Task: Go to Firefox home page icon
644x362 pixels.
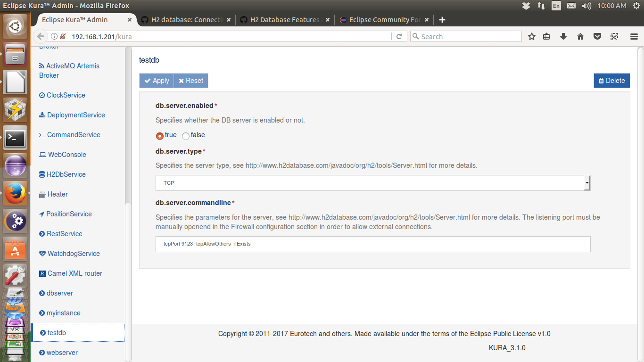Action: pos(580,36)
